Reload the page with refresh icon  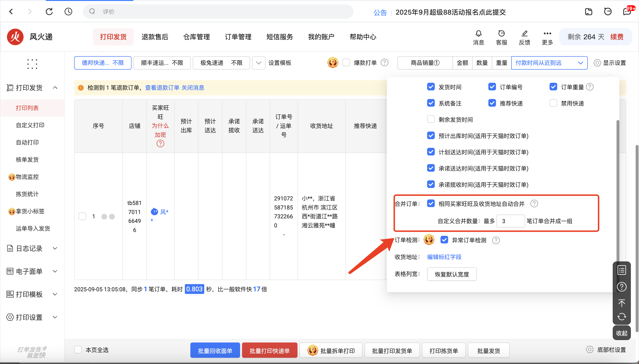click(49, 11)
